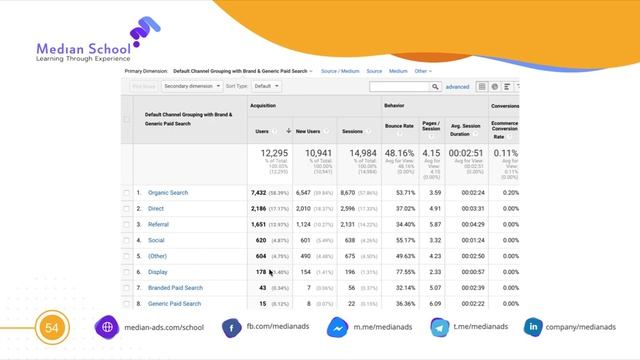Viewport: 640px width, 360px height.
Task: Tick the checkbox for the Organic Search row
Action: click(127, 193)
